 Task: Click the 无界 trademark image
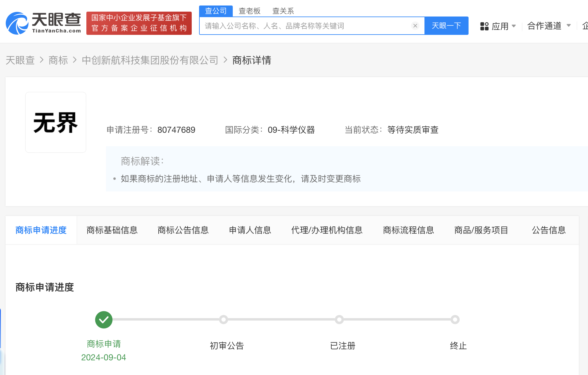coord(55,122)
